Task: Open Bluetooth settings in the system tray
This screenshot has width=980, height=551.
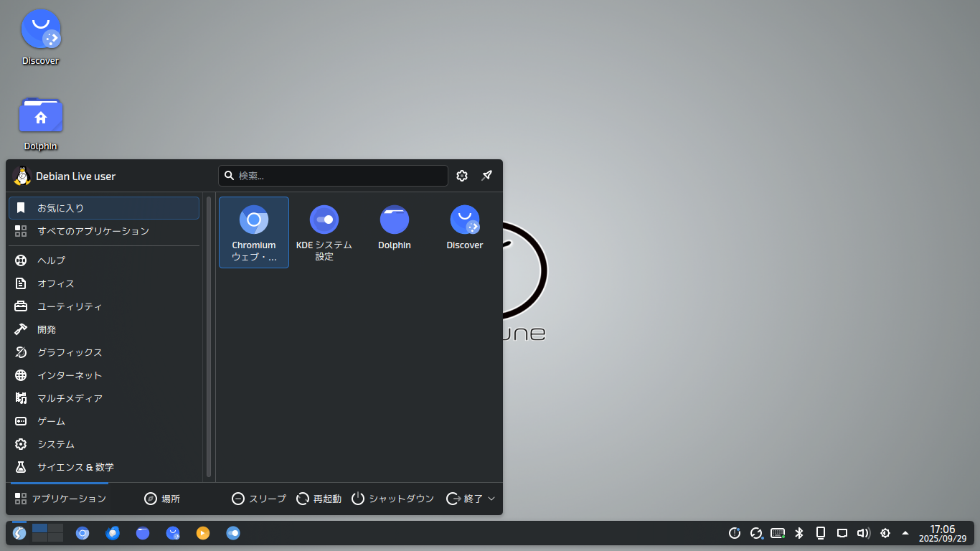Action: coord(799,533)
